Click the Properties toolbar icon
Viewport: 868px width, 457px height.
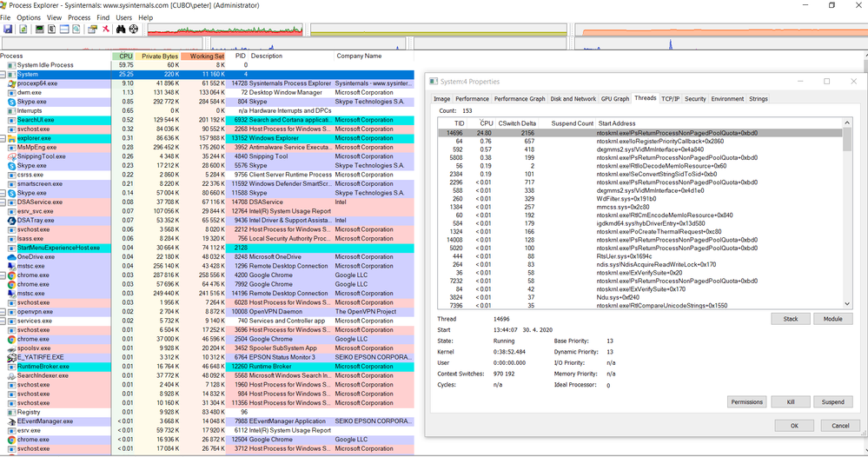coord(92,29)
